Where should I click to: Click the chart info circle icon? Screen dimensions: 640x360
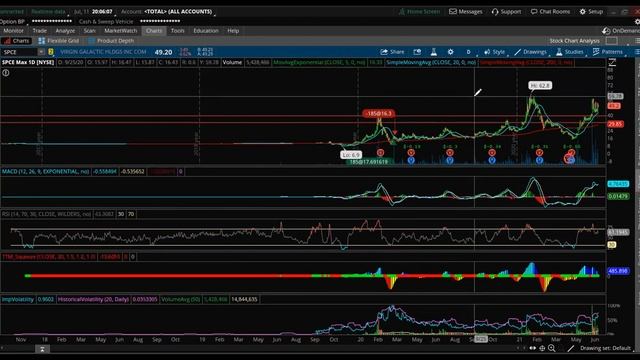(6, 73)
